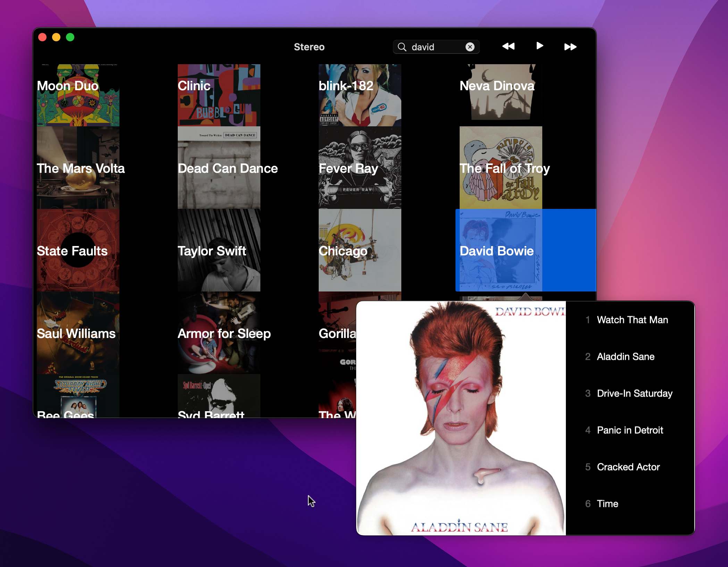Minimize the Stereo window with yellow button
Viewport: 728px width, 567px height.
click(56, 37)
